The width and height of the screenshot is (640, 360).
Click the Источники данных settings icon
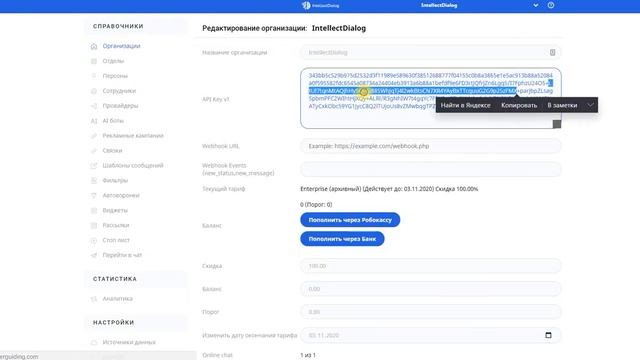pos(94,342)
